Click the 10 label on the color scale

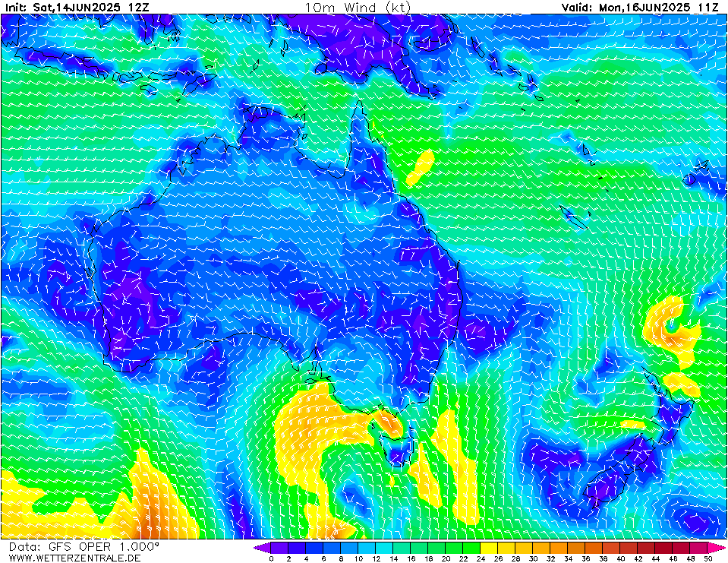point(358,558)
